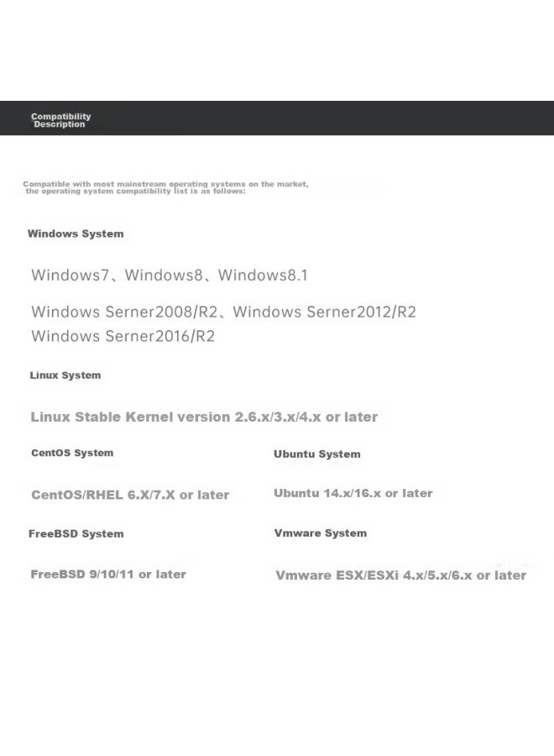
Task: Click the Linux System heading
Action: [65, 375]
